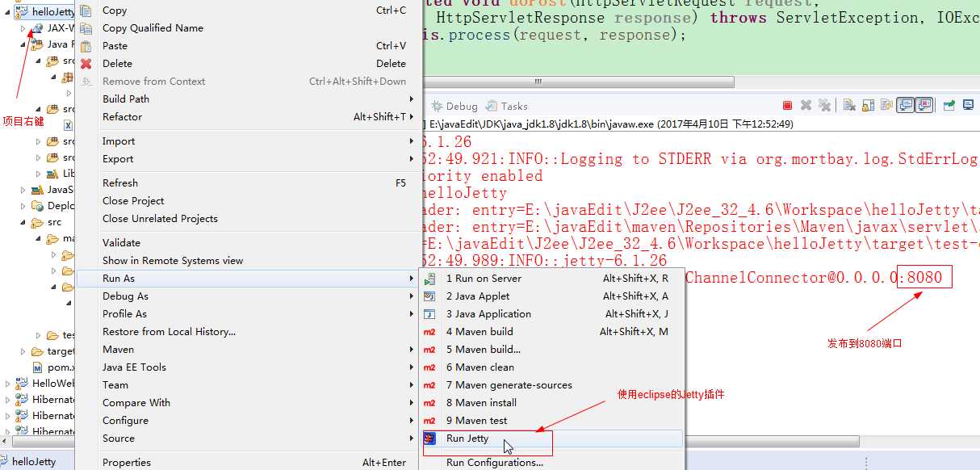Click the JavaScript Resources node icon
The width and height of the screenshot is (980, 470).
(x=38, y=190)
